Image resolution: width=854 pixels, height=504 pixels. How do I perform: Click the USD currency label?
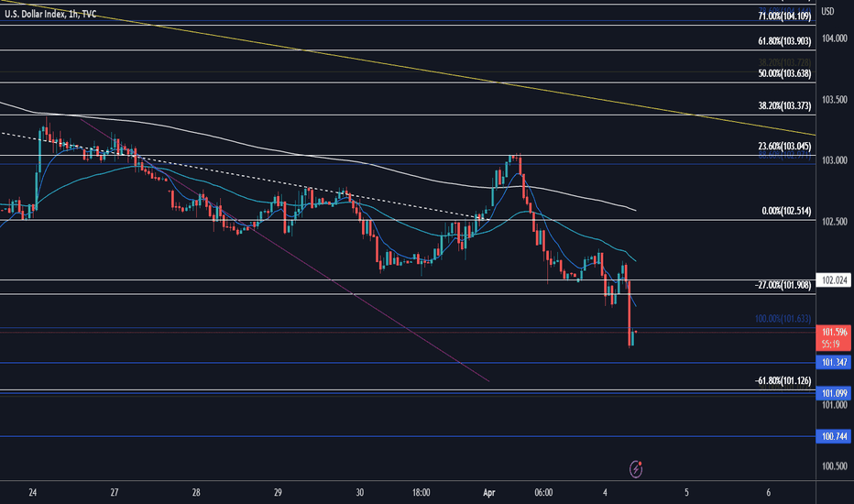tap(827, 11)
